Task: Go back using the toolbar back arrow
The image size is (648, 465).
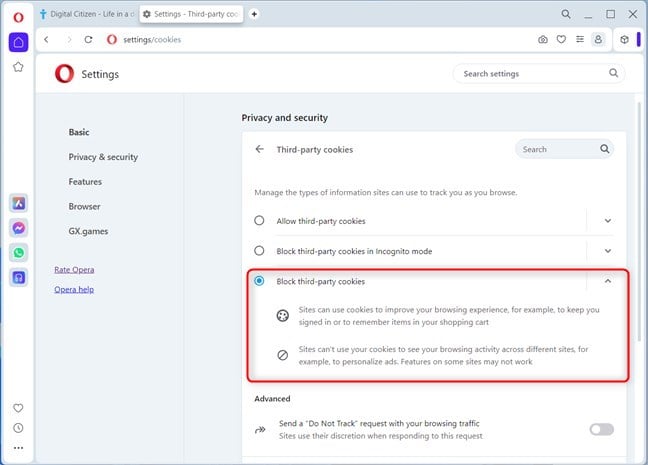Action: (x=46, y=40)
